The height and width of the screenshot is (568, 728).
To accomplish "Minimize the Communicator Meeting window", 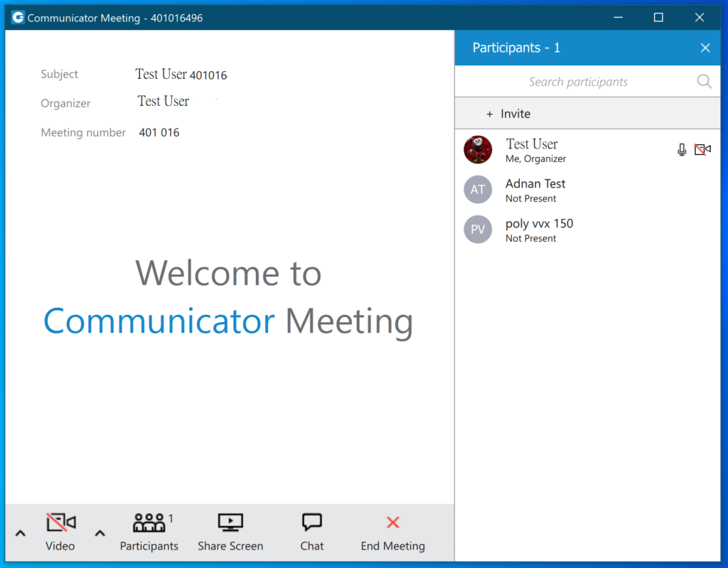I will tap(618, 18).
